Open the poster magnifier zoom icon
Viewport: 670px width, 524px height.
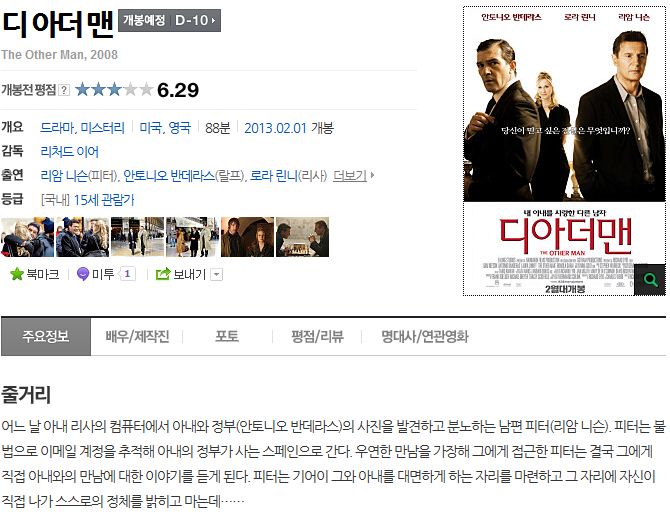(x=650, y=280)
